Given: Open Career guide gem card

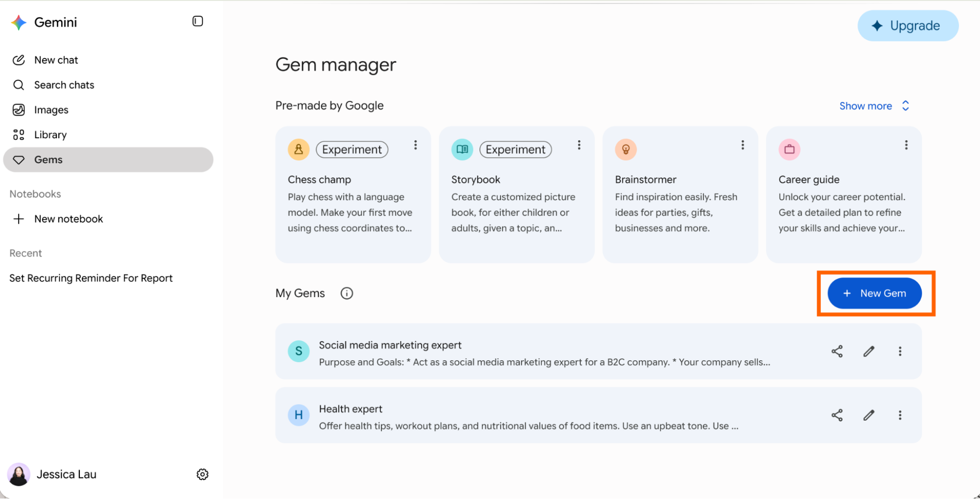Looking at the screenshot, I should pyautogui.click(x=844, y=195).
